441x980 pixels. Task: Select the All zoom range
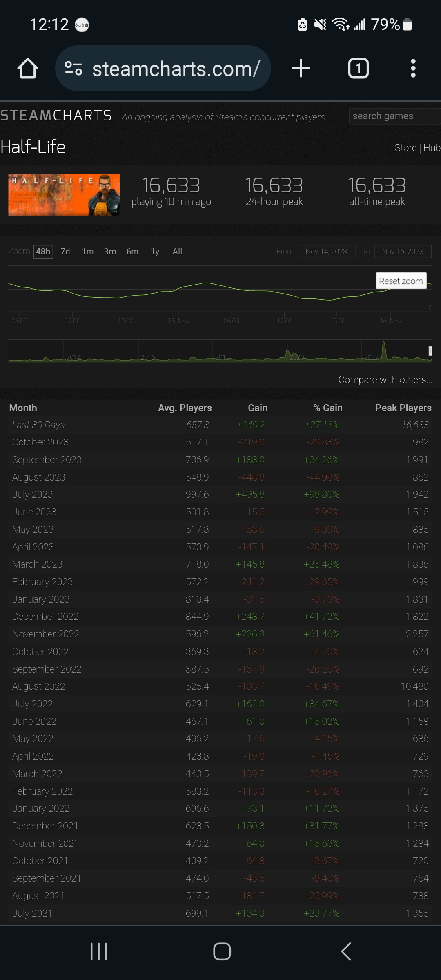click(177, 252)
